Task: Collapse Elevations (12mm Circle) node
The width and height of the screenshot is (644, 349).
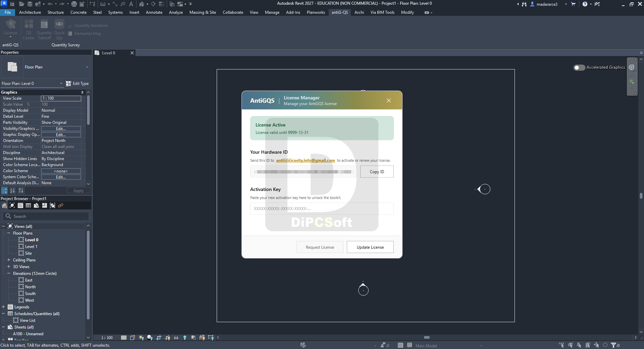Action: 9,273
